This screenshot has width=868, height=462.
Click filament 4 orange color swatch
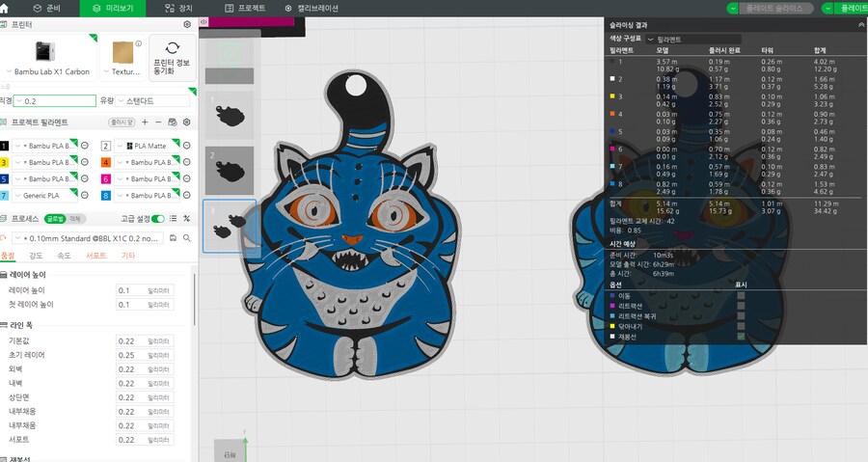tap(106, 163)
